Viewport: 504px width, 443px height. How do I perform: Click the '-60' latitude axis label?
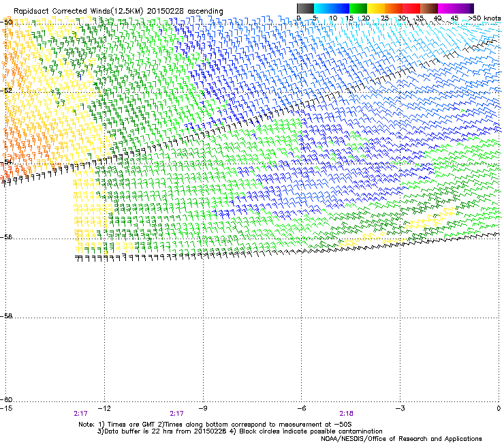6,400
